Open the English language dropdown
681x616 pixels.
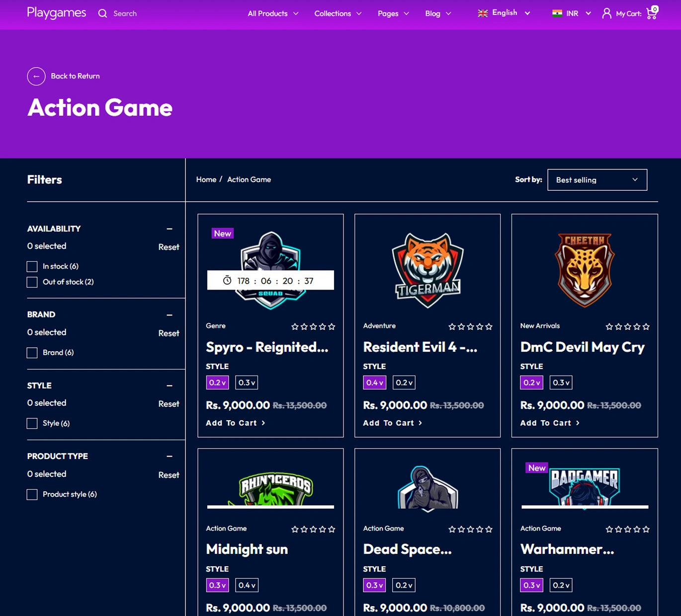pyautogui.click(x=504, y=13)
